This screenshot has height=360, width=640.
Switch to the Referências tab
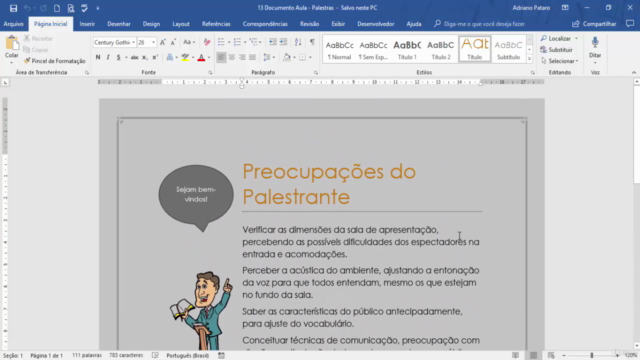click(216, 24)
